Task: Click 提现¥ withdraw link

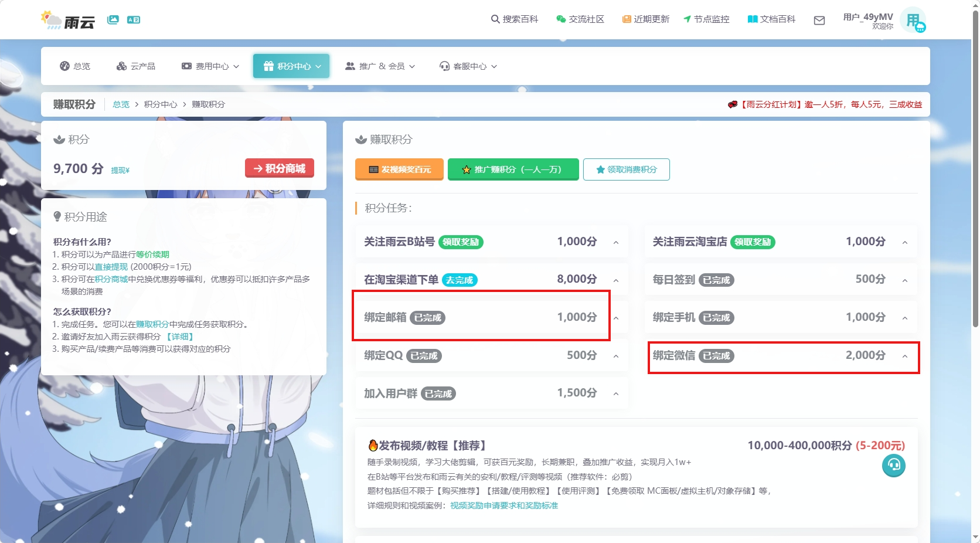Action: pos(120,170)
